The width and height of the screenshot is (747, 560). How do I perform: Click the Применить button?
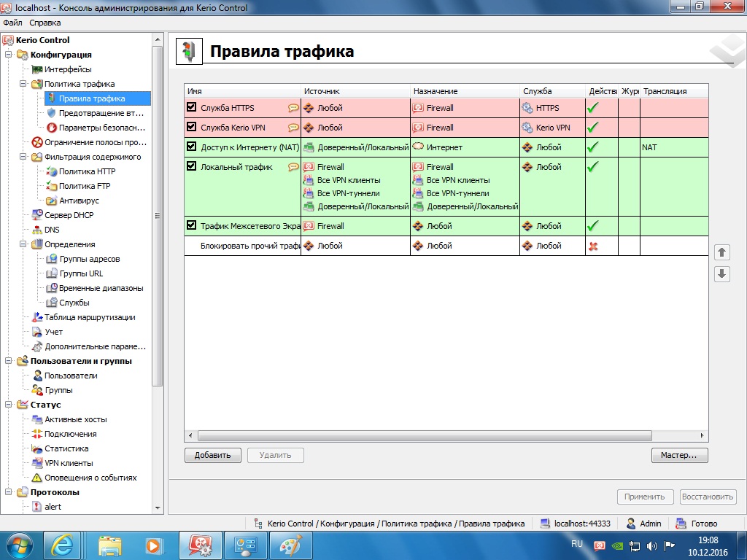click(x=645, y=497)
